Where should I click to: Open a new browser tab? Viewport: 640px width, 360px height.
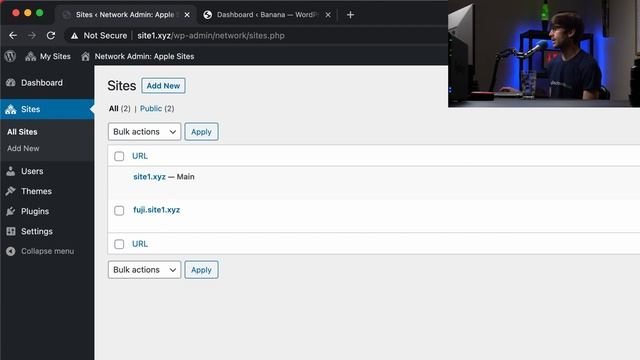pos(350,15)
